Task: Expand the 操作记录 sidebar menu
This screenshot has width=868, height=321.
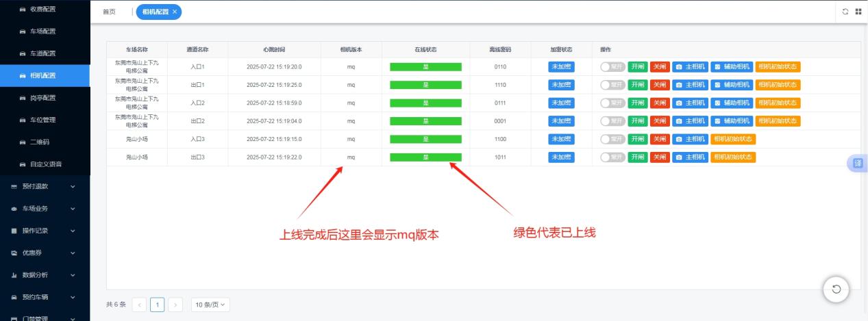Action: pos(45,231)
